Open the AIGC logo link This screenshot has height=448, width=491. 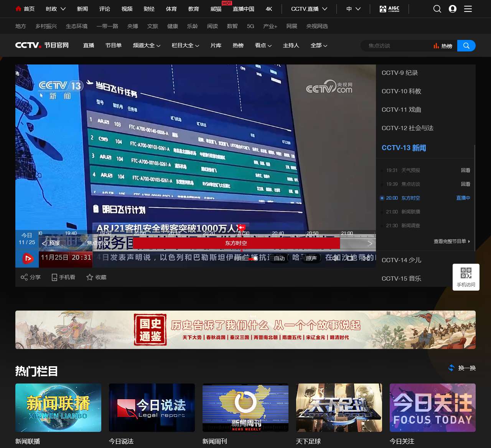click(x=389, y=8)
